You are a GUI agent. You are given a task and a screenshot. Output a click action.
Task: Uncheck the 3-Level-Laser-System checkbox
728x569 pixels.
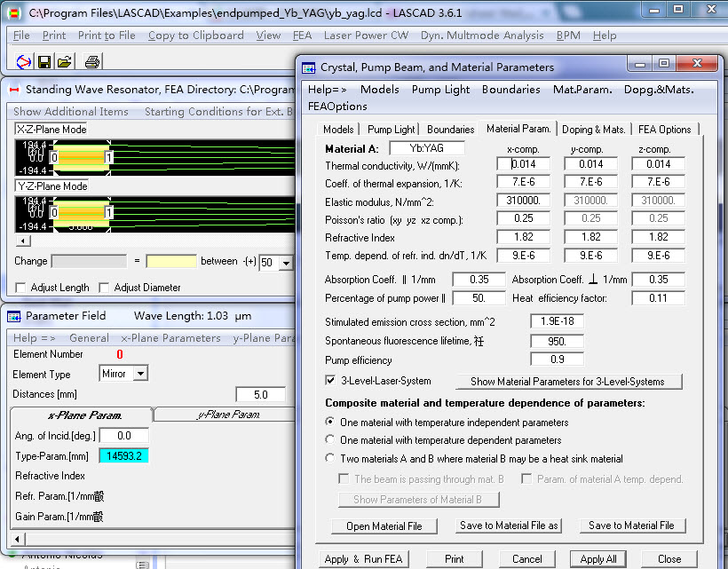tap(330, 381)
